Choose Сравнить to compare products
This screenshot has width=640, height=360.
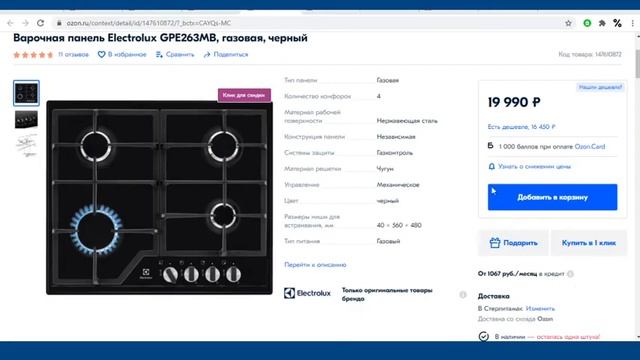pos(175,54)
